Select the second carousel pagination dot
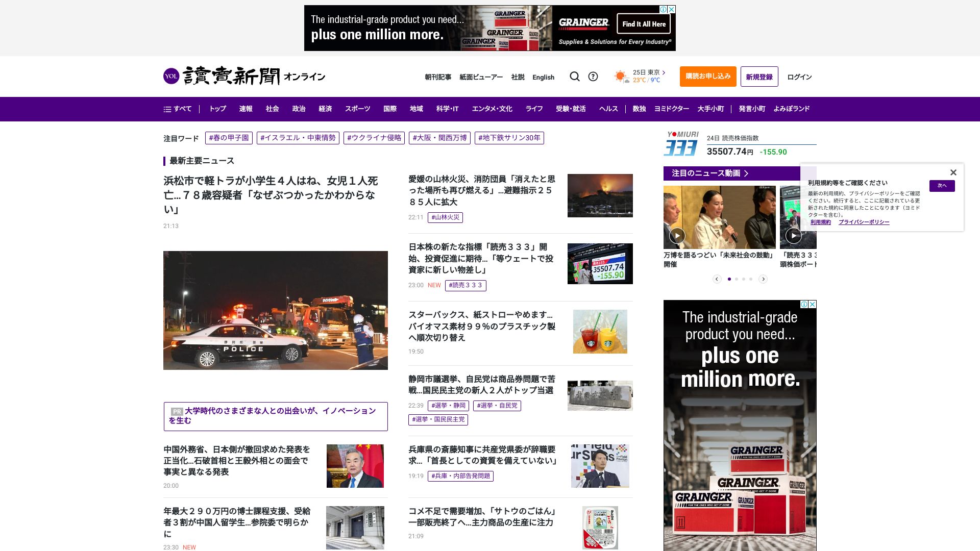Image resolution: width=980 pixels, height=551 pixels. coord(736,279)
